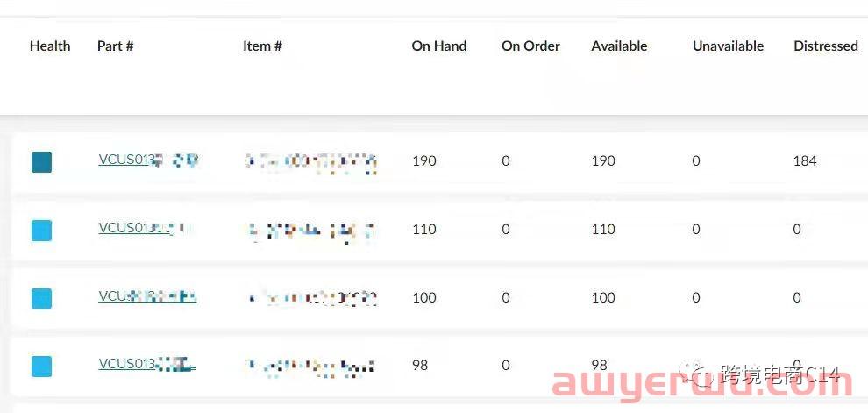Click the Available value 110

pyautogui.click(x=603, y=229)
